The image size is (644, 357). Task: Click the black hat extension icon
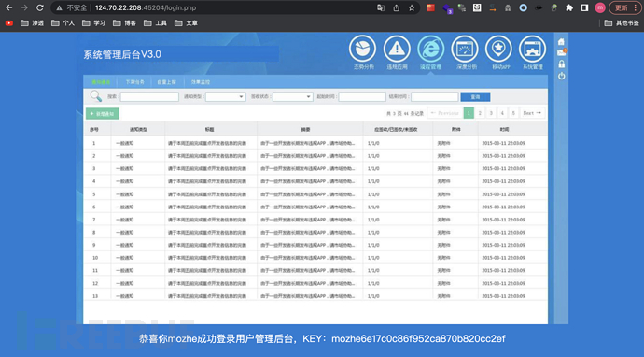point(539,7)
